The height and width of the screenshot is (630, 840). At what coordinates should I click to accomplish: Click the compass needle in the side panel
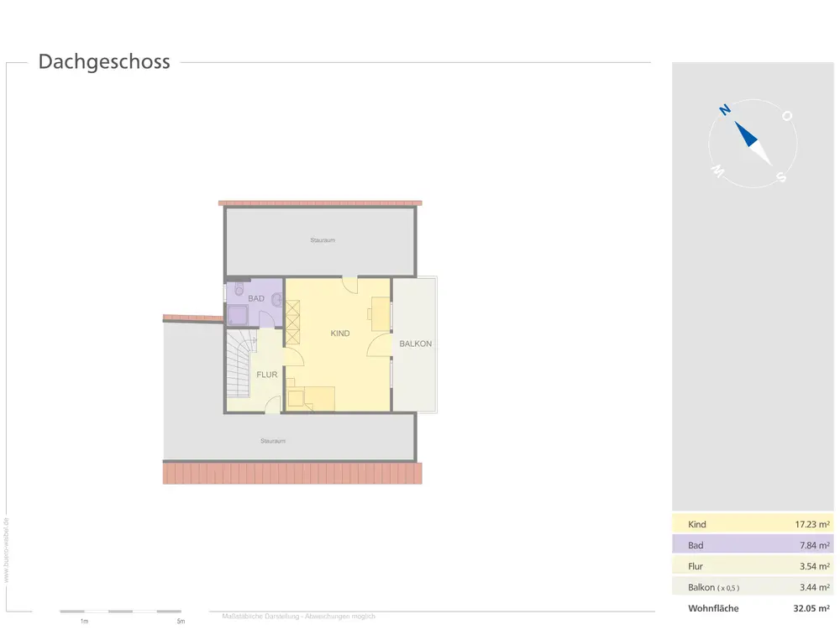click(x=753, y=142)
